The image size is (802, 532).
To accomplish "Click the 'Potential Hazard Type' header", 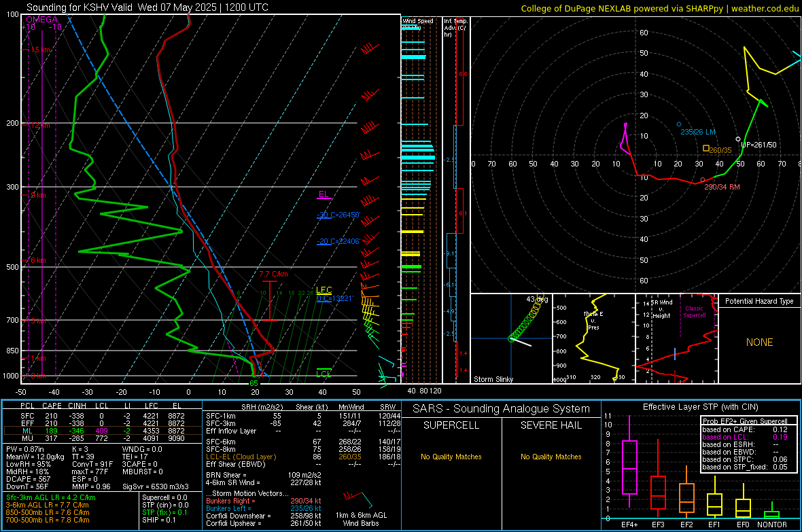I will point(760,301).
